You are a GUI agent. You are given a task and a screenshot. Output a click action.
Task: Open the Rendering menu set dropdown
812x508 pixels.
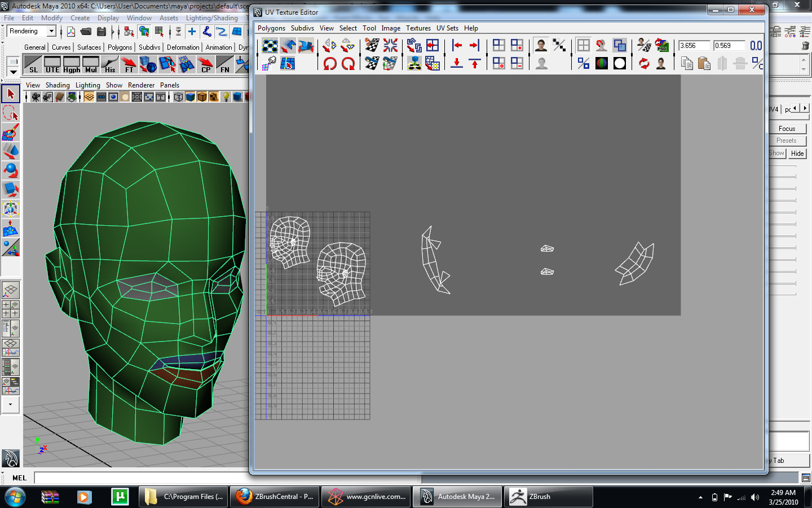51,31
